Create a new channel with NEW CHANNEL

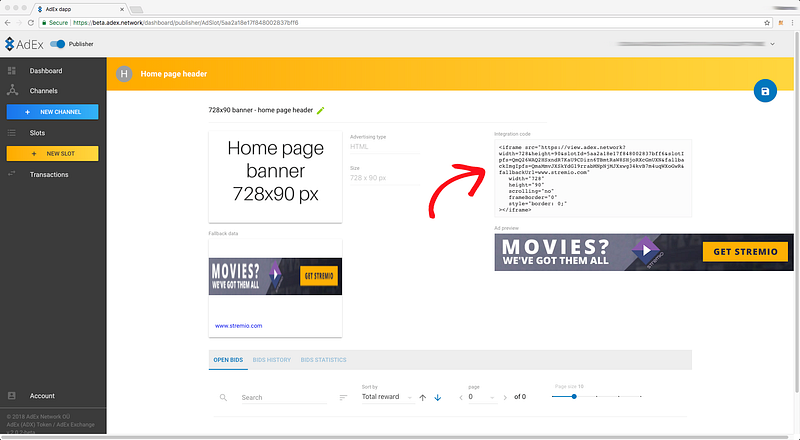click(x=53, y=112)
